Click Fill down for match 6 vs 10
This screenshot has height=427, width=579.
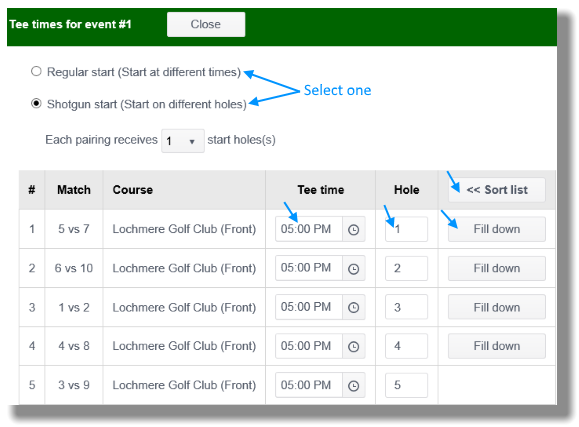pos(497,268)
